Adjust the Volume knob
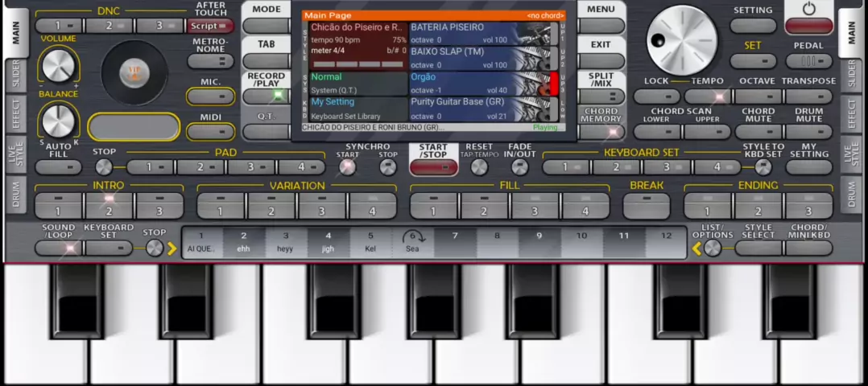The image size is (868, 386). [x=58, y=66]
